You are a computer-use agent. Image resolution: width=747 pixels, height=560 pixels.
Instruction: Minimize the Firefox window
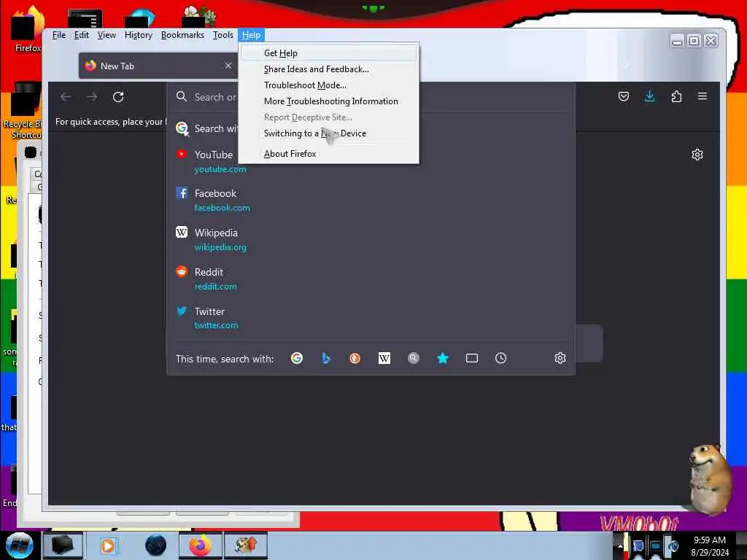[x=677, y=42]
